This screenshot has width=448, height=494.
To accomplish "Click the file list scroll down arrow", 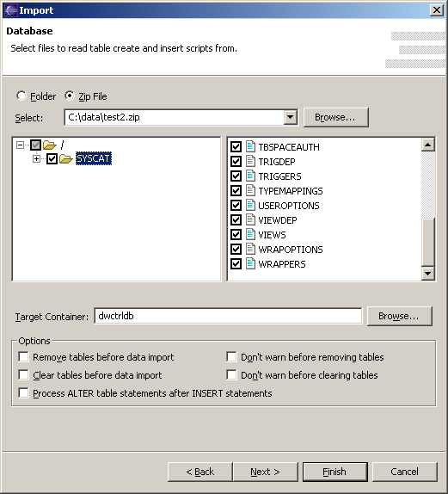I will [428, 273].
